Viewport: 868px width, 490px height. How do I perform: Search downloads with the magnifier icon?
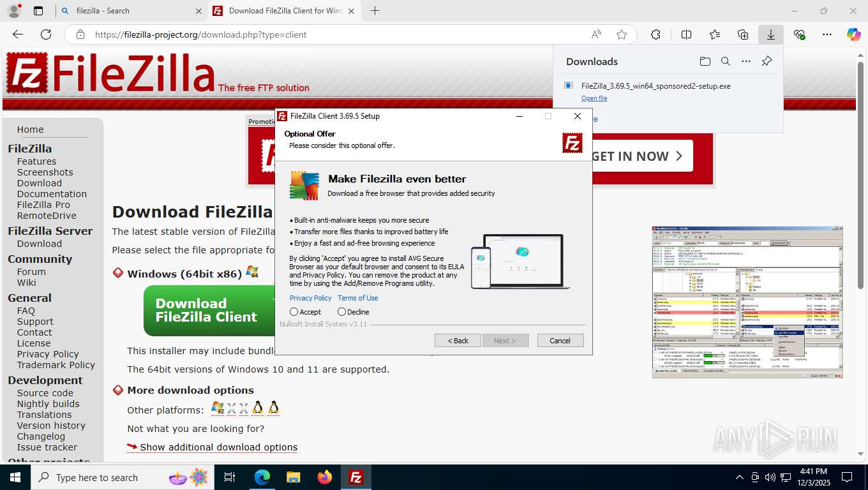[726, 61]
